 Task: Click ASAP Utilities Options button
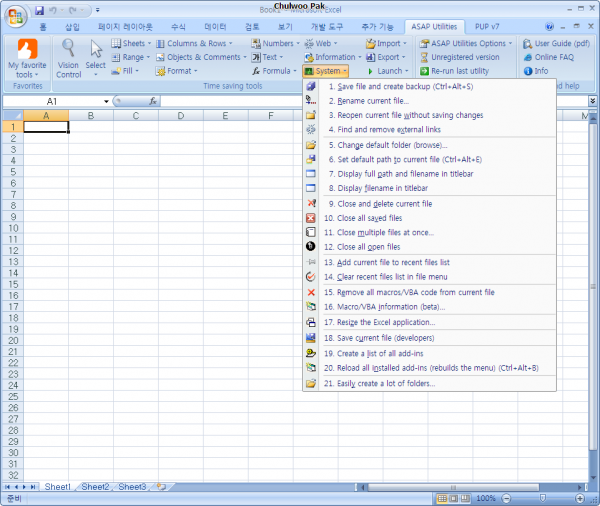(466, 43)
